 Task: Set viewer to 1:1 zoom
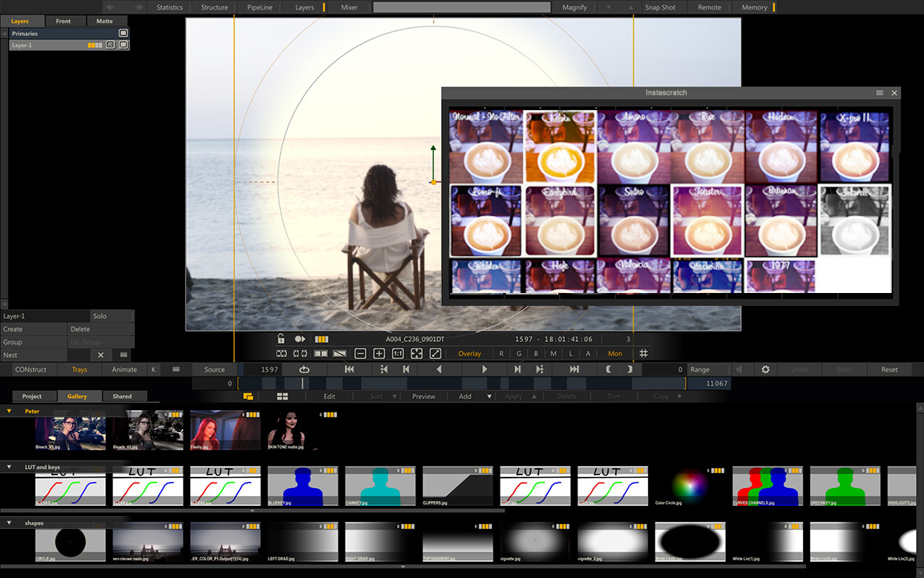[398, 353]
